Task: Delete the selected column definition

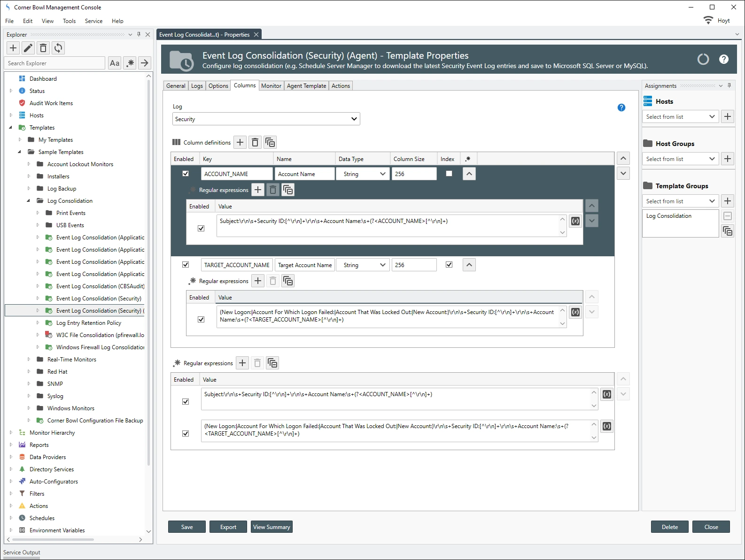Action: click(x=255, y=142)
